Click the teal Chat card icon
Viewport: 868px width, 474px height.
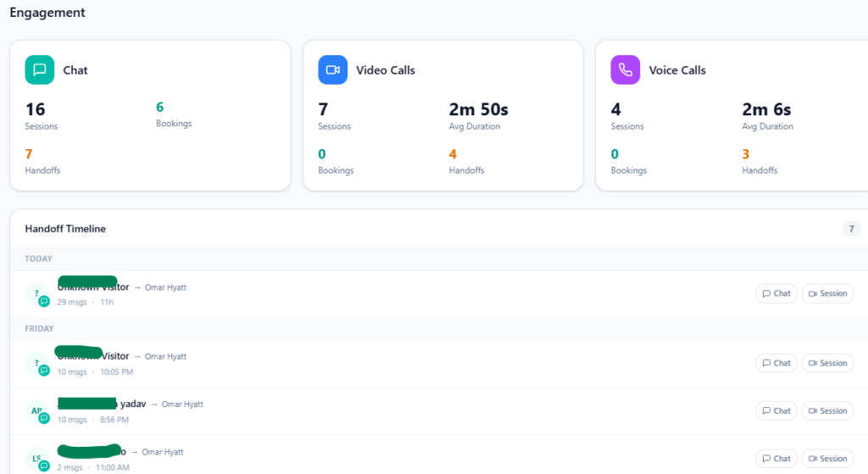[40, 70]
